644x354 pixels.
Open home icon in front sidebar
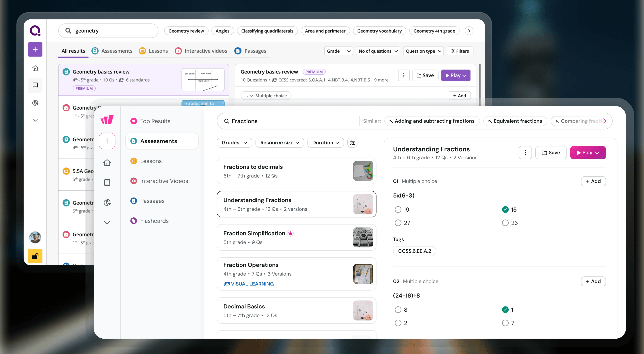coord(107,163)
